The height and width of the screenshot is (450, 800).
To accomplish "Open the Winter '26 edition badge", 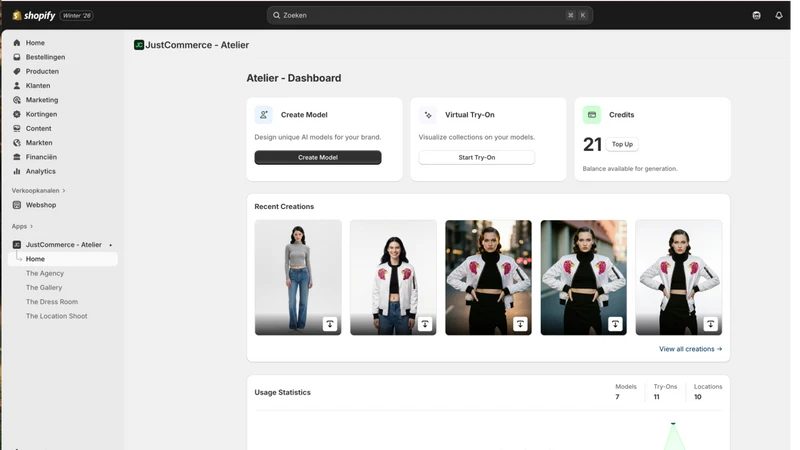I will 77,15.
